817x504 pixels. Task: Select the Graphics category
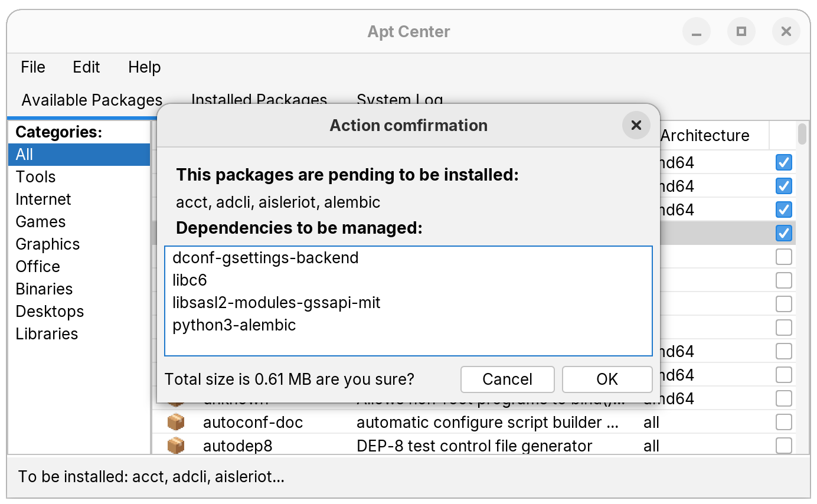point(47,244)
